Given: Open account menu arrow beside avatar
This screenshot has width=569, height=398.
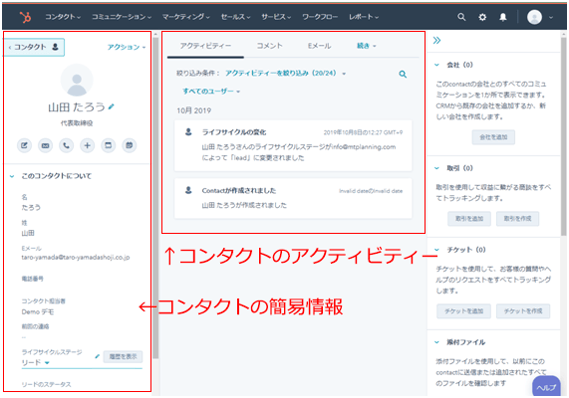Looking at the screenshot, I should [x=551, y=17].
